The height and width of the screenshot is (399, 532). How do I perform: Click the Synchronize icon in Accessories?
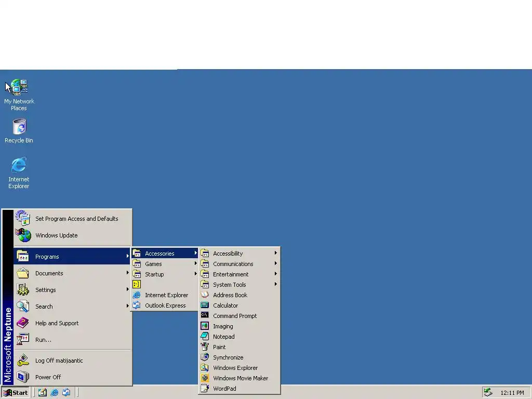(x=205, y=357)
